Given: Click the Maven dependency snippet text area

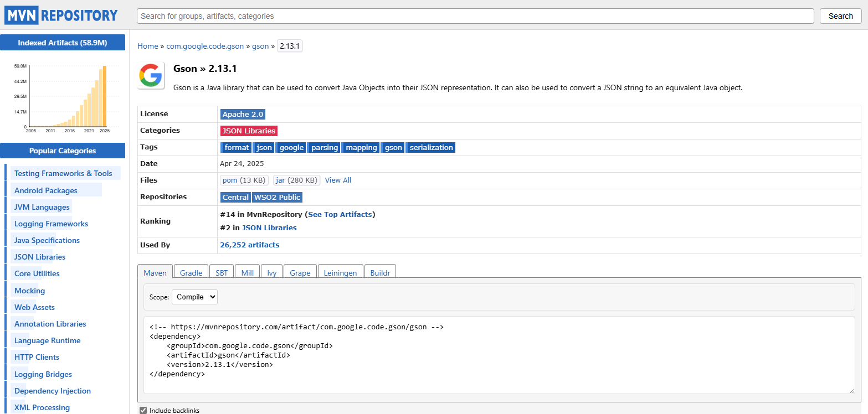Looking at the screenshot, I should [499, 355].
